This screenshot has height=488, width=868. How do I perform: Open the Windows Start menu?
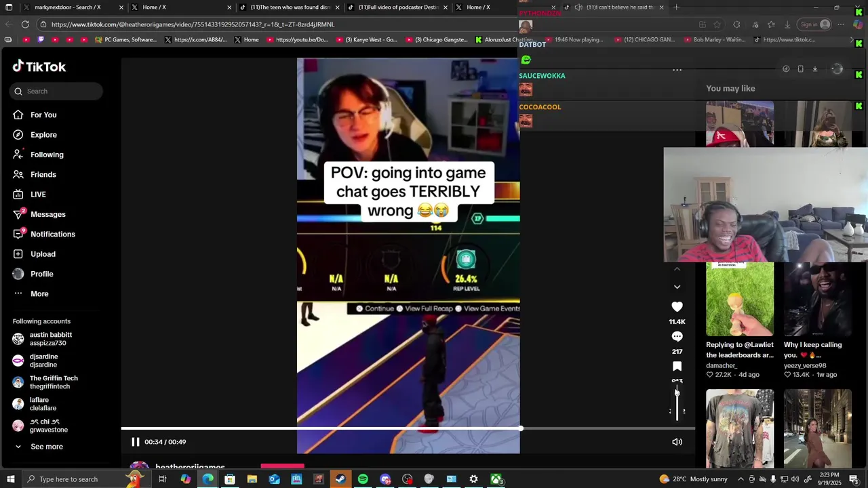(x=10, y=479)
